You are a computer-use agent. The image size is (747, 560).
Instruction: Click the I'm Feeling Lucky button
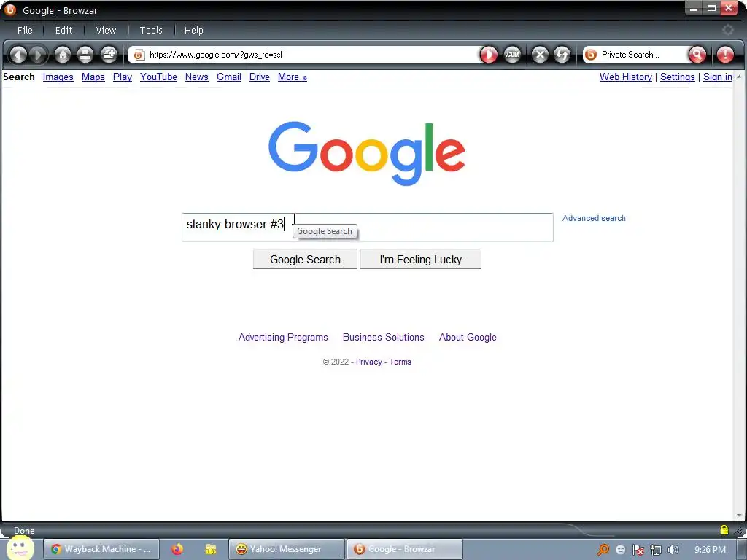[x=421, y=259]
